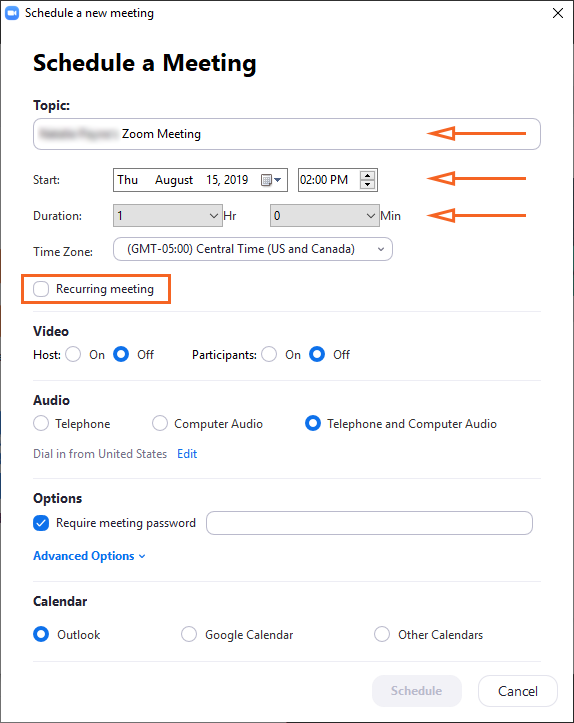Open the duration minutes dropdown

point(325,216)
